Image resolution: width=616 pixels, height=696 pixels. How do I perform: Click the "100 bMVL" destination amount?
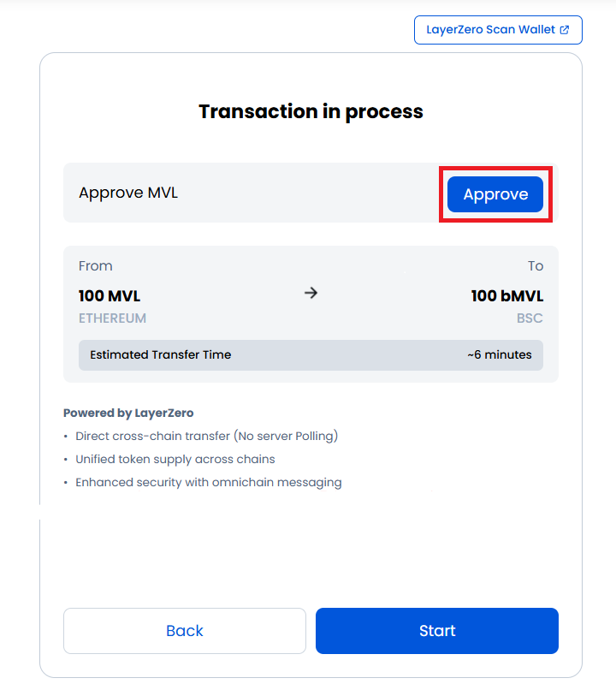click(x=506, y=296)
